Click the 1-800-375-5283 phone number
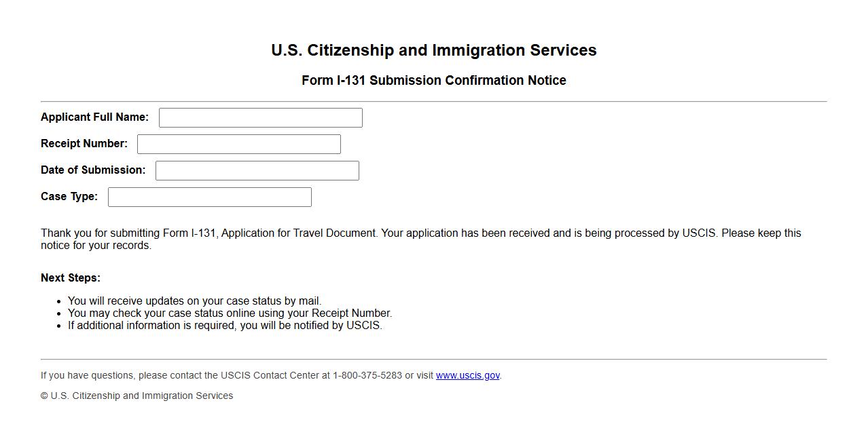868x441 pixels. (x=367, y=375)
